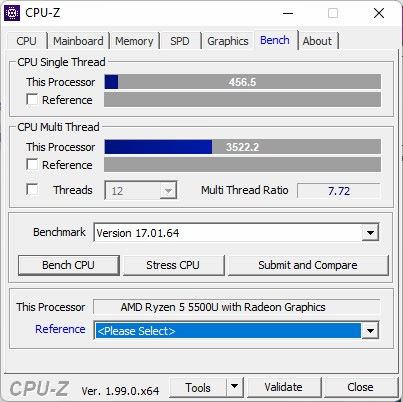
Task: Switch to the Mainboard tab
Action: click(x=78, y=41)
